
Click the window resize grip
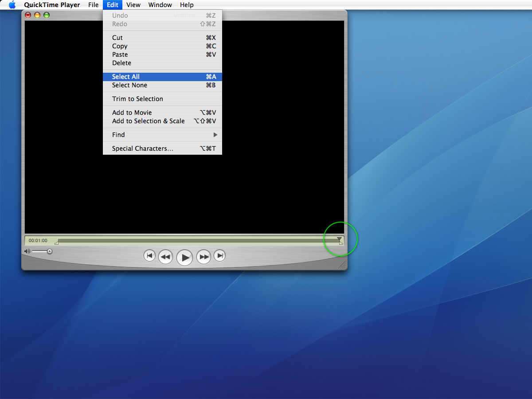(342, 265)
